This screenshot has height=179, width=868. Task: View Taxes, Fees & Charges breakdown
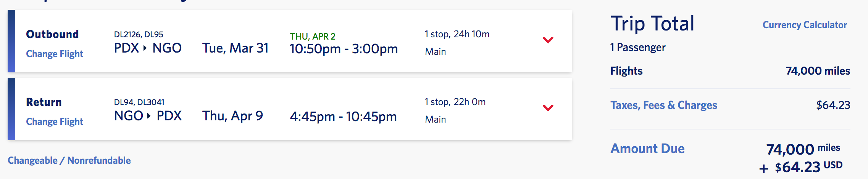(x=663, y=105)
